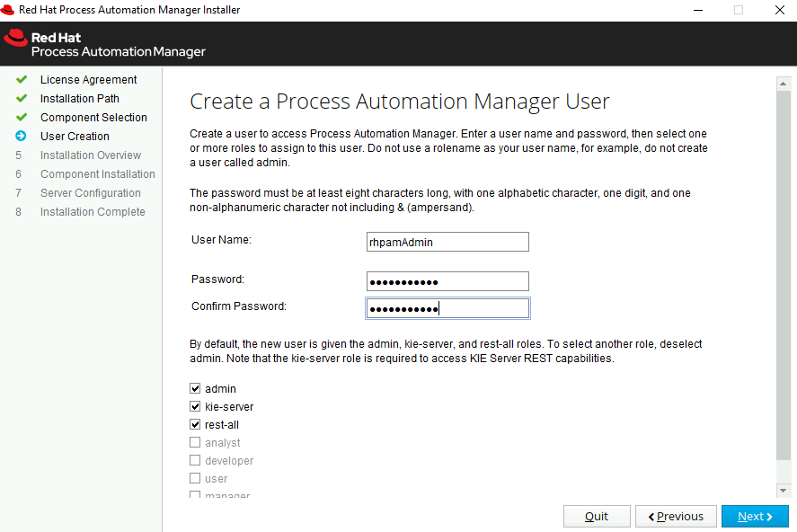Click the 'Create a Process Automation Manager User' heading
This screenshot has height=532, width=797.
pyautogui.click(x=400, y=102)
